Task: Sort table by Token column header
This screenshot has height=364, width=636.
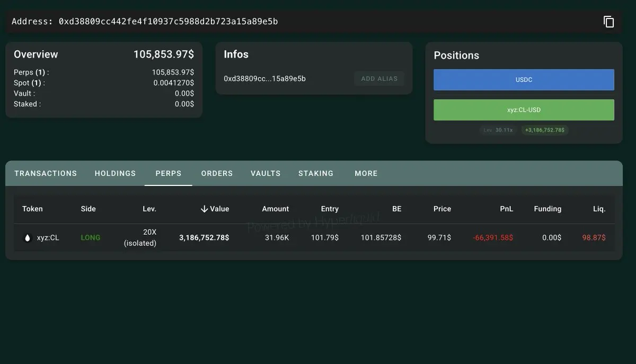Action: click(32, 209)
